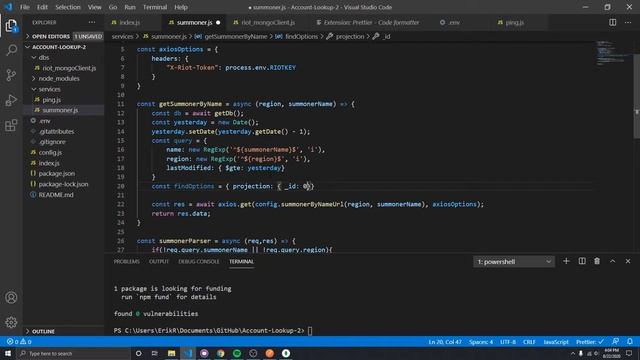This screenshot has width=640, height=360.
Task: Collapse the ACCOUNT-LOOKUP-2 folder section
Action: [63, 47]
